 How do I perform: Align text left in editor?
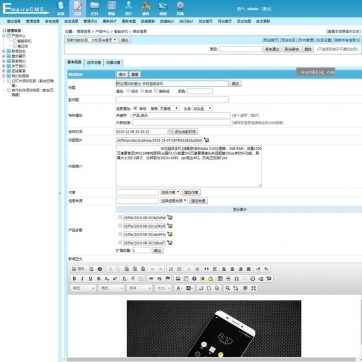click(x=224, y=269)
